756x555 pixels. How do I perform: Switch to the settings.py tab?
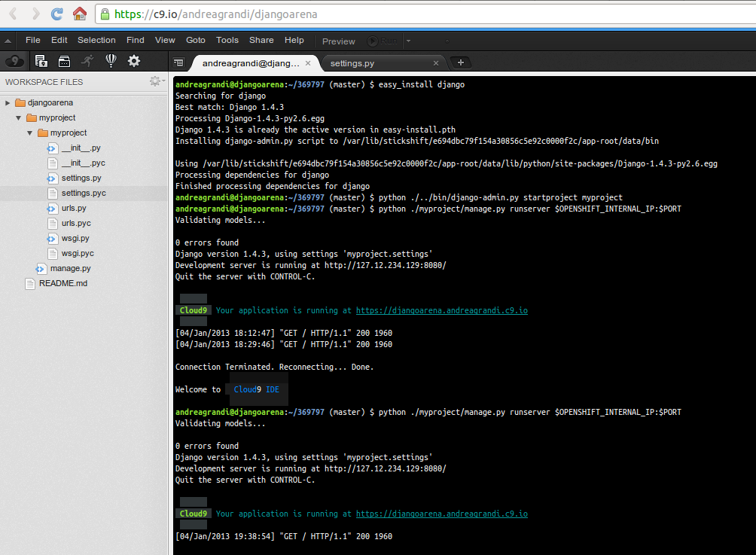click(x=352, y=63)
